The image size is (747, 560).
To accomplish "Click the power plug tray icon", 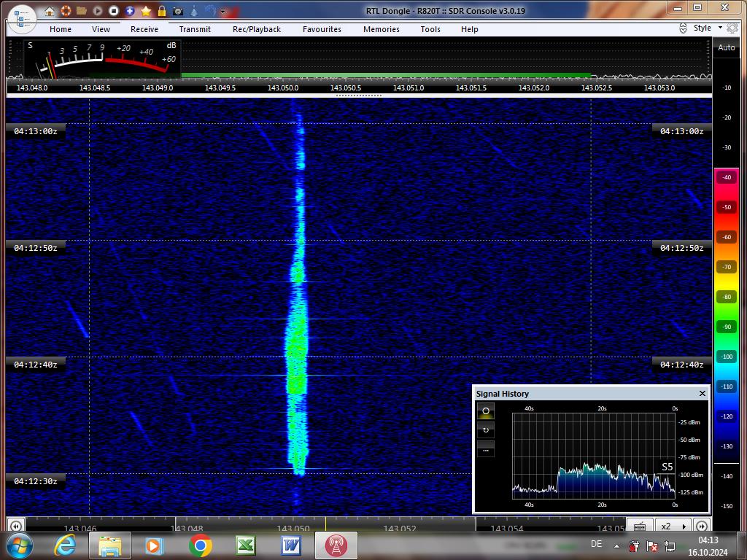I will [634, 545].
